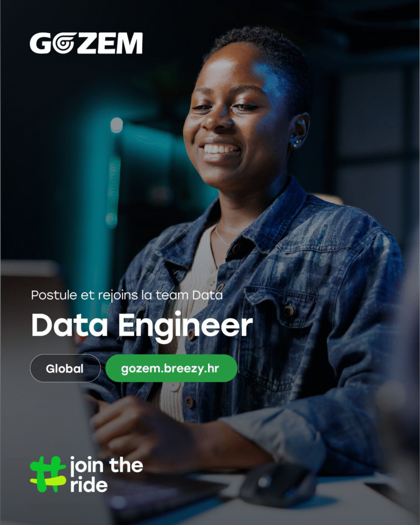Image resolution: width=420 pixels, height=525 pixels.
Task: Open the gozem.breezy.hr green button
Action: tap(171, 368)
